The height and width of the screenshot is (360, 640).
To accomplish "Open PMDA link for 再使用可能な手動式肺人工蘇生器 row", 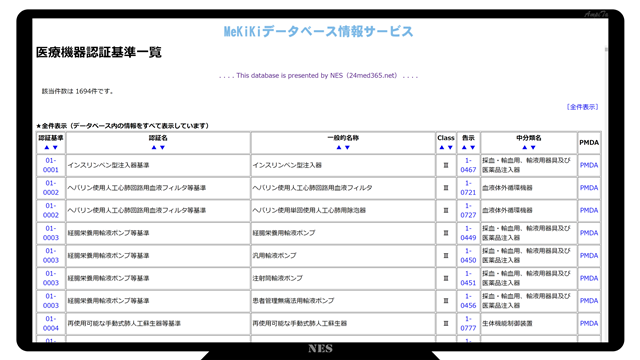I will tap(589, 323).
